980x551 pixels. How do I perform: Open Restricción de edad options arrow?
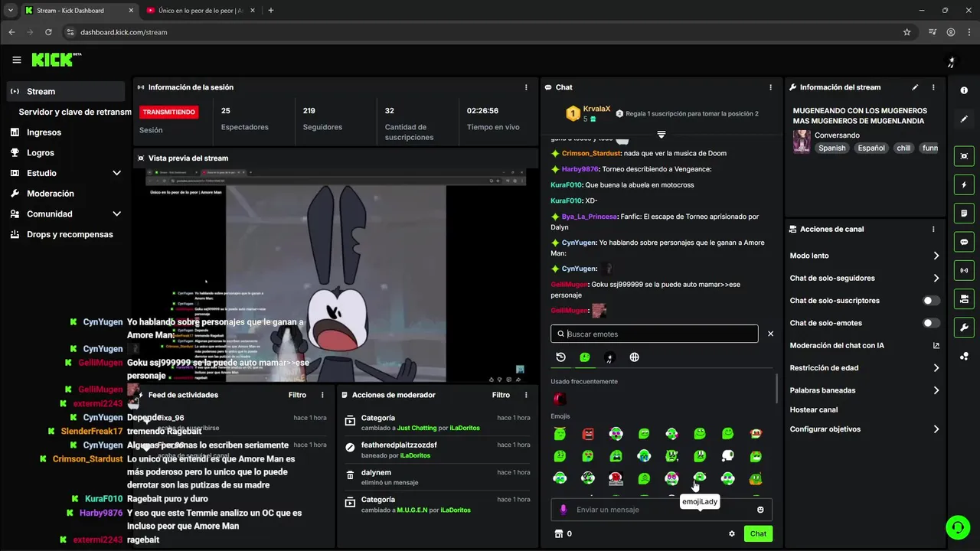click(936, 368)
